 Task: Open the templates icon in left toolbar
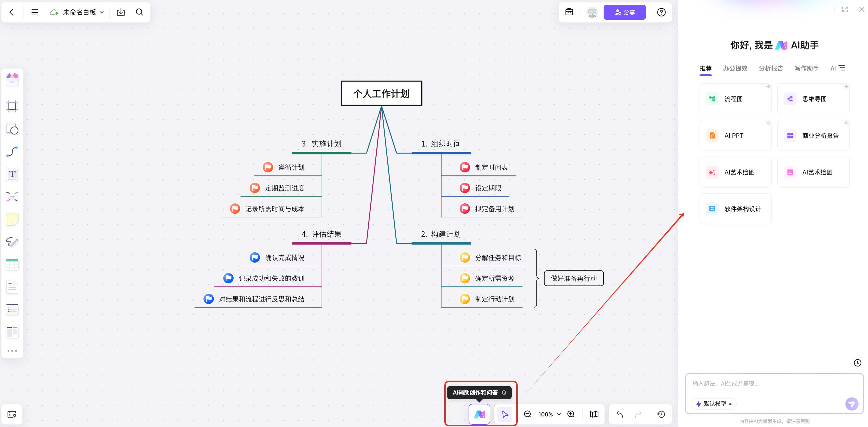12,79
